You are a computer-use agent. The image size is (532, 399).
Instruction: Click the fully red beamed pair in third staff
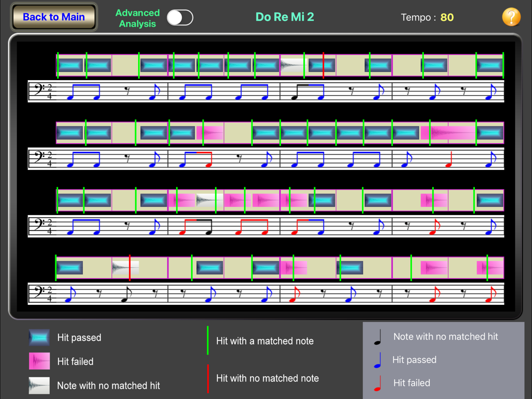pyautogui.click(x=253, y=227)
